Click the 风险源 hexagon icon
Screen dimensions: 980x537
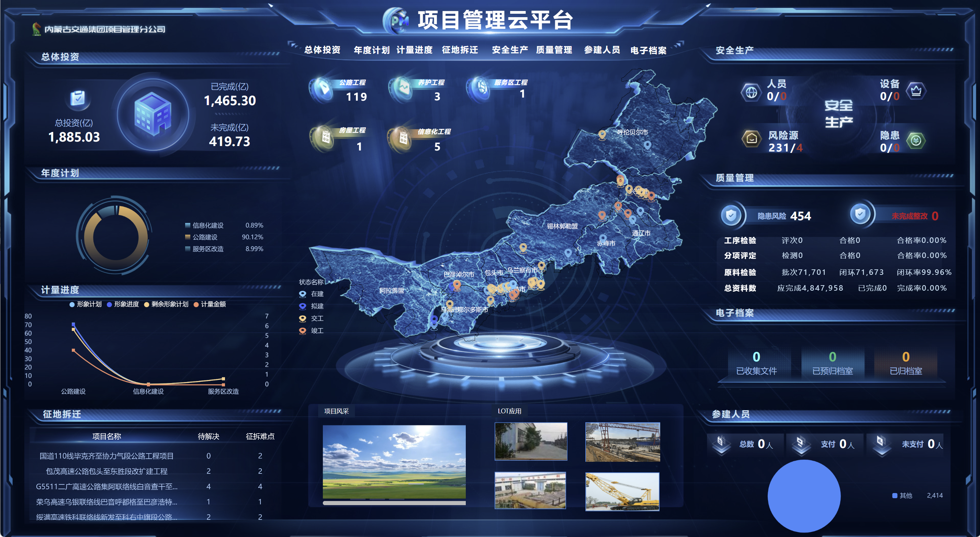pos(751,139)
